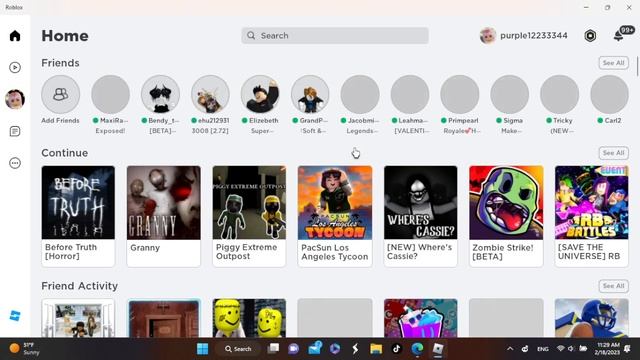Open the Before Truth [Horror] game

pos(78,216)
